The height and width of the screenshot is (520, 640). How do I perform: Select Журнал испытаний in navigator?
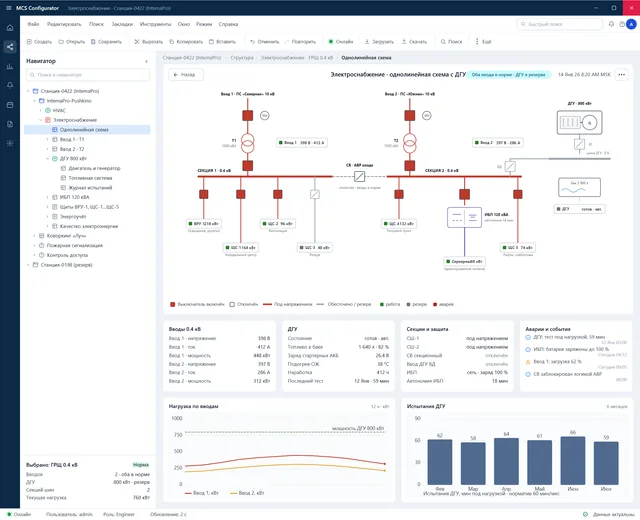tap(90, 188)
